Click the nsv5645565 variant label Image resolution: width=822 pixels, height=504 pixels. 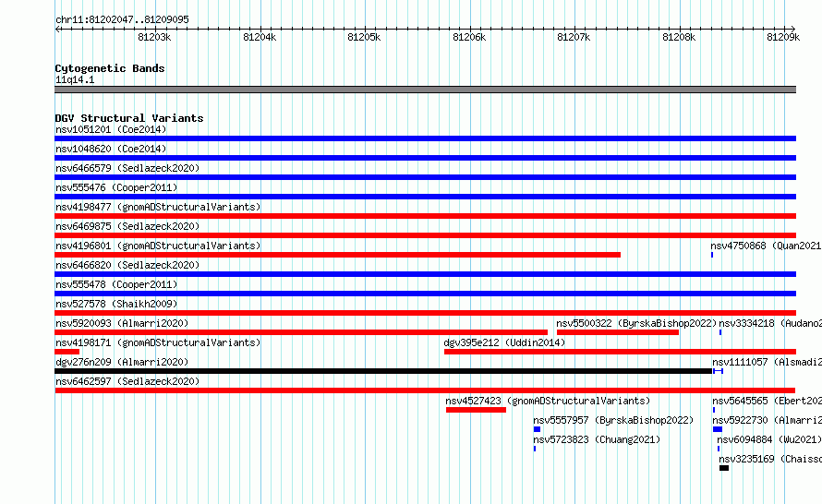point(767,401)
